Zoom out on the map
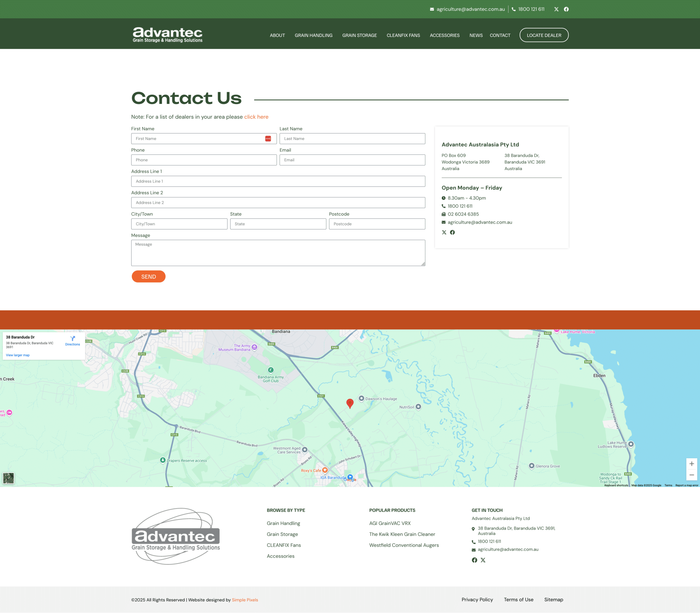The height and width of the screenshot is (613, 700). tap(692, 475)
